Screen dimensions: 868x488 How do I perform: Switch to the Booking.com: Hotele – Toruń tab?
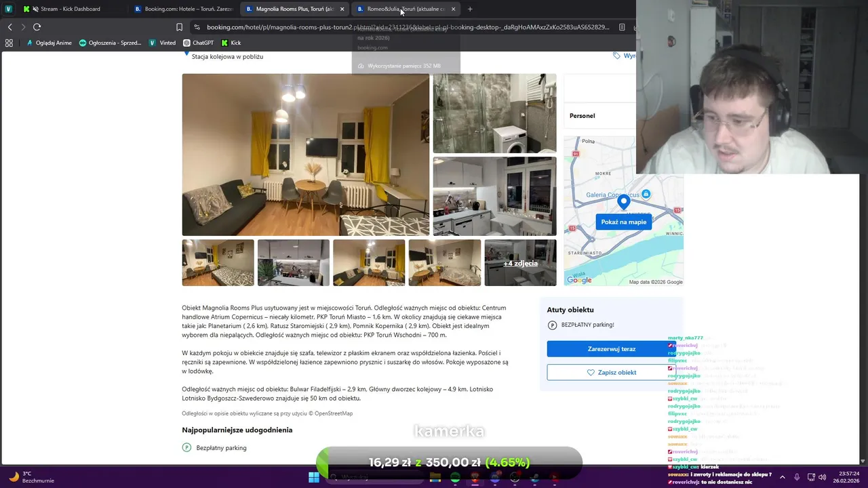[x=184, y=9]
